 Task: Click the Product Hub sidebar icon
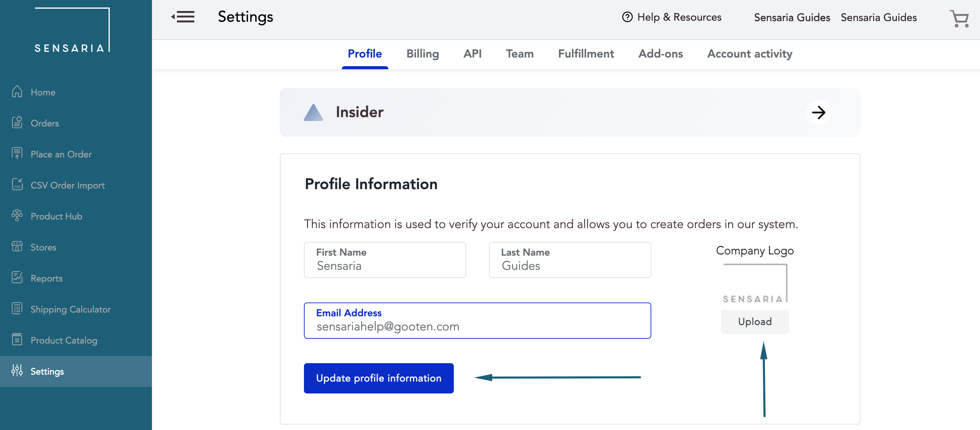(17, 216)
